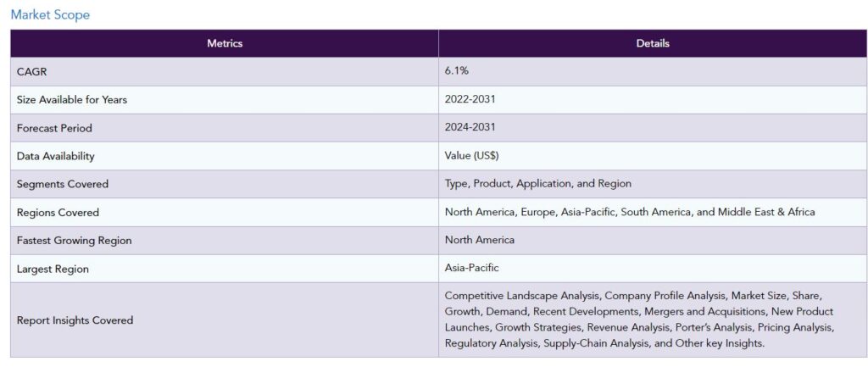Select the Largest Region label
The height and width of the screenshot is (367, 868).
(53, 270)
